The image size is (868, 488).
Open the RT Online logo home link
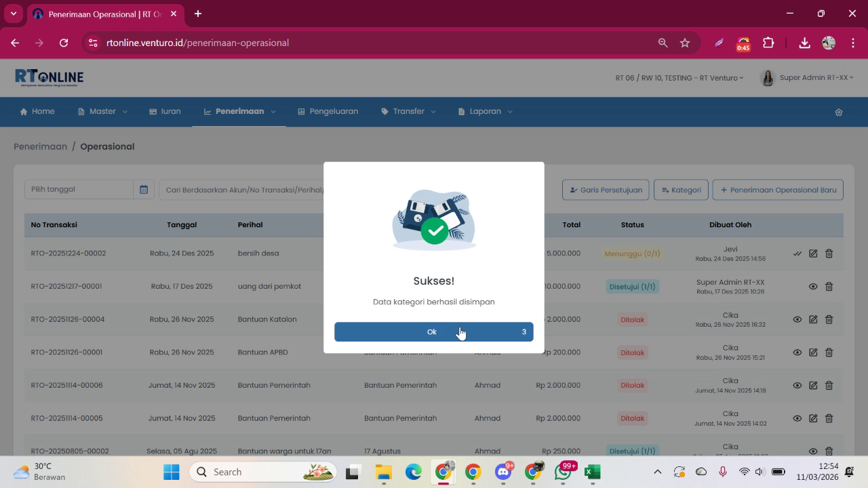49,78
